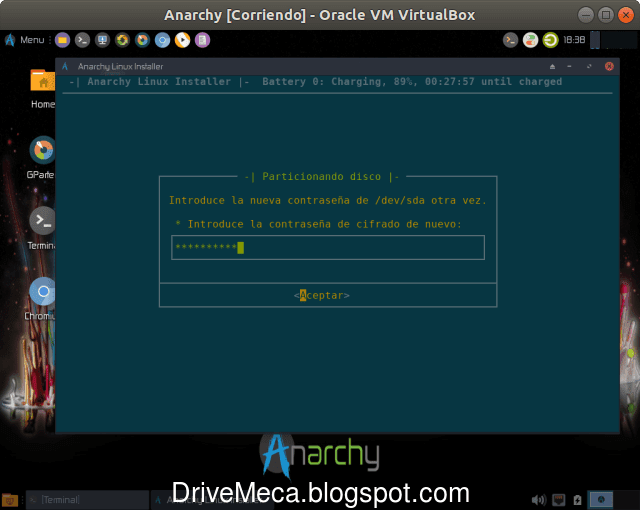
Task: Close the Anarchy Linux Installer window
Action: point(609,67)
